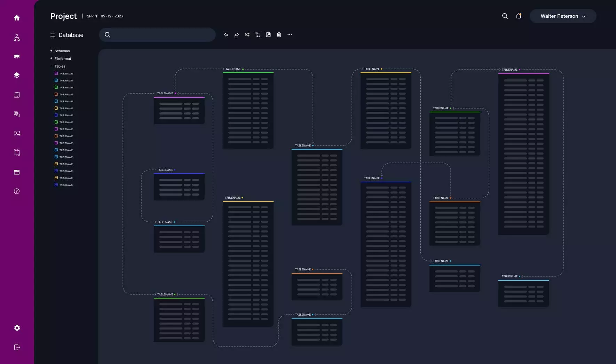Click the header search magnifier icon
The image size is (616, 364).
pos(505,16)
